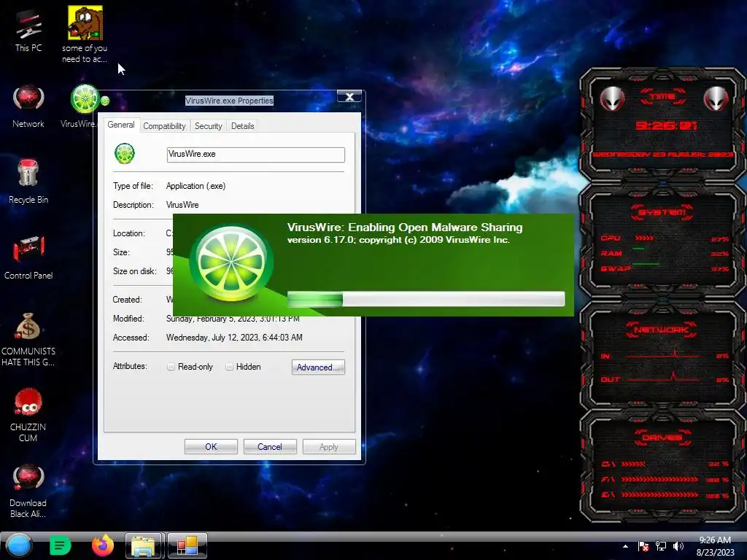Click Cancel in the Properties dialog

coord(270,447)
